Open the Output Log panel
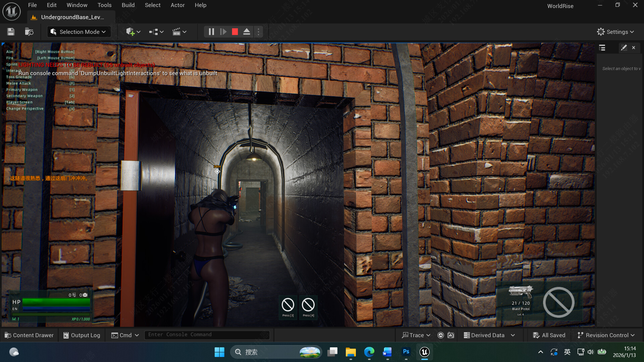Image resolution: width=644 pixels, height=362 pixels. (82, 335)
